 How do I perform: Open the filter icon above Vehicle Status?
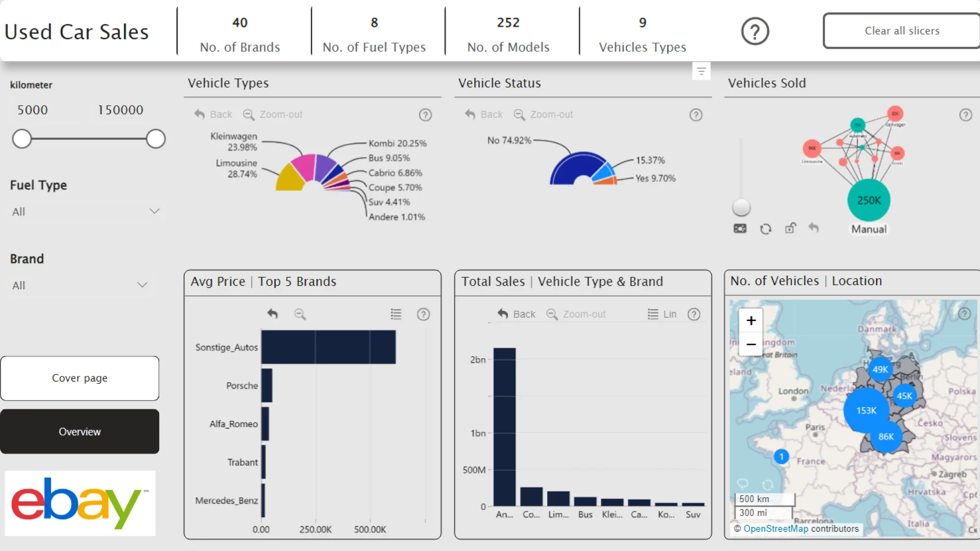coord(701,71)
